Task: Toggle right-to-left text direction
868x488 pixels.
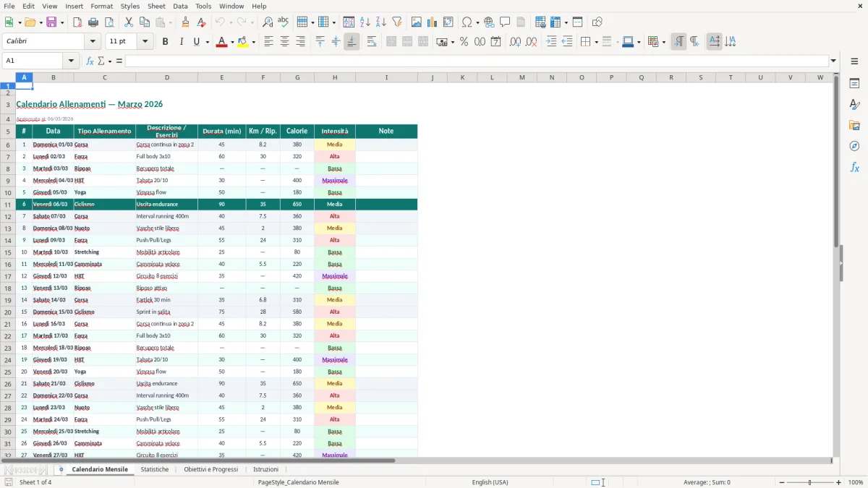Action: pos(694,42)
